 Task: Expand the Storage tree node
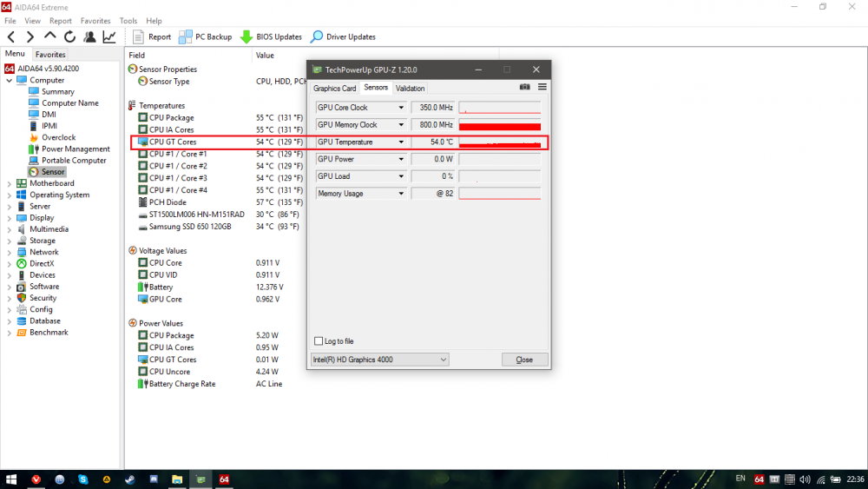[x=10, y=241]
